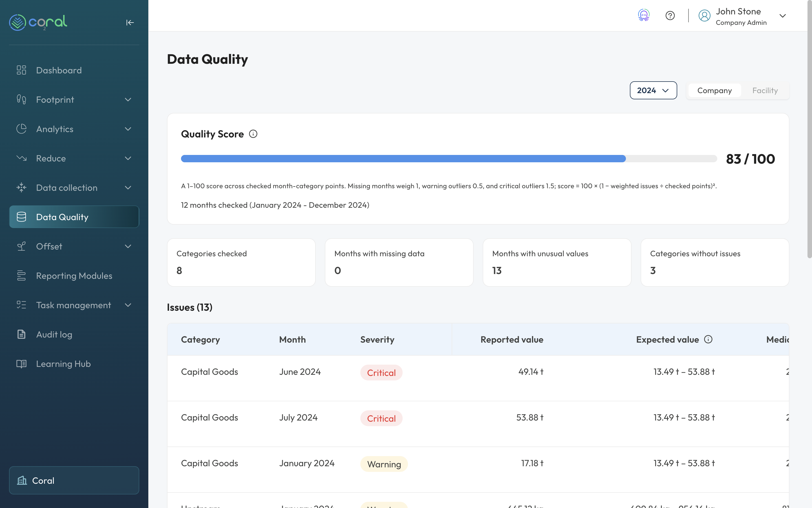This screenshot has height=508, width=812.
Task: Sort by Reported value column header
Action: [x=512, y=339]
